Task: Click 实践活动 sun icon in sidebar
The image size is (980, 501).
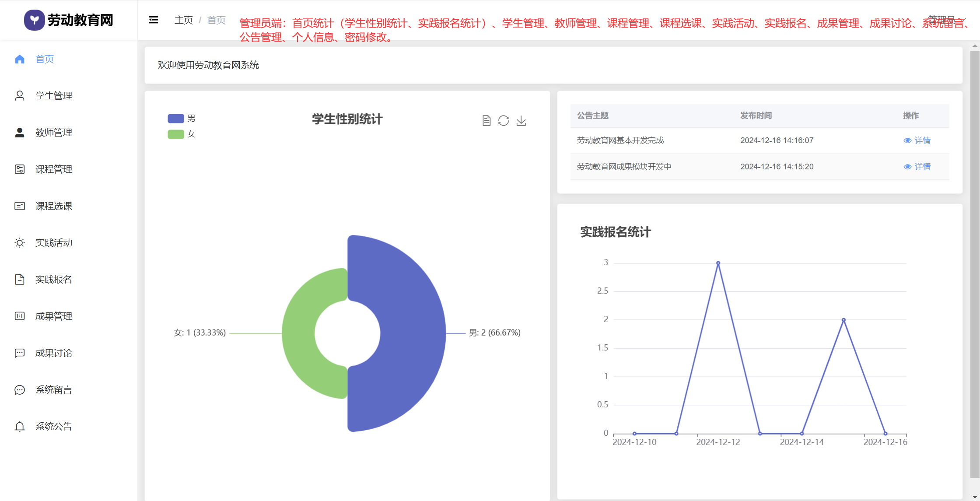Action: pos(20,243)
